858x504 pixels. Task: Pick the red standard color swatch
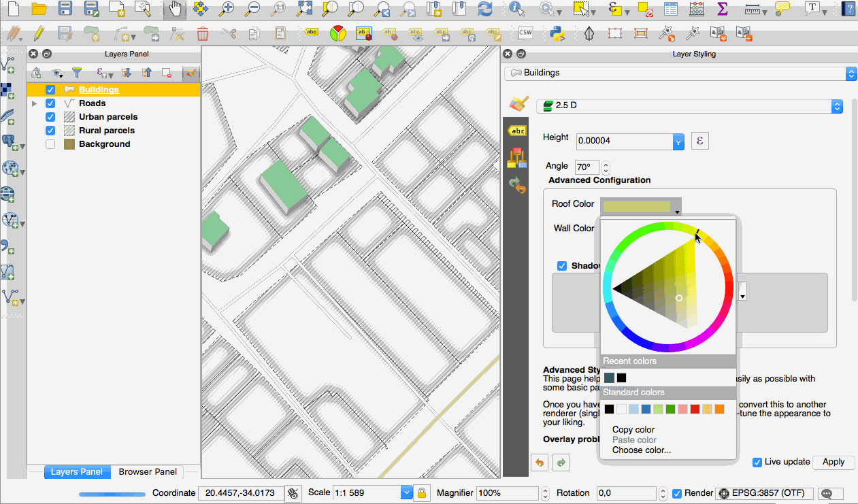(695, 409)
